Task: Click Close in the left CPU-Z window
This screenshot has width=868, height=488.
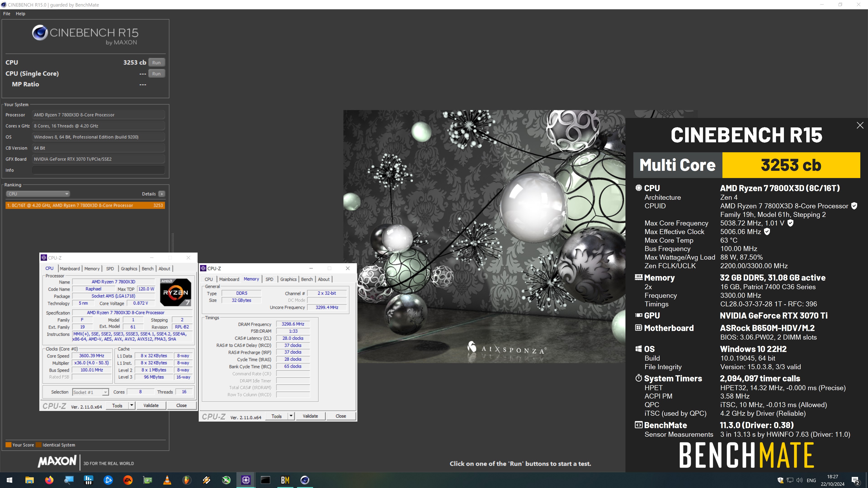Action: coord(181,406)
